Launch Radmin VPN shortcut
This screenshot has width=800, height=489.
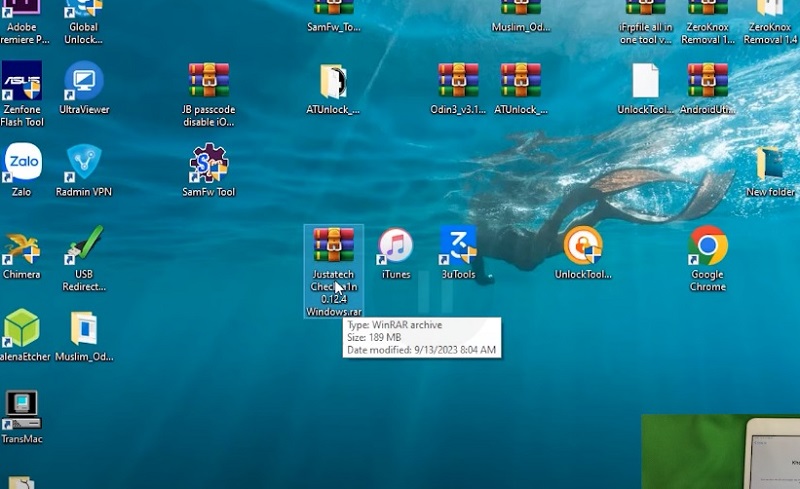point(84,164)
